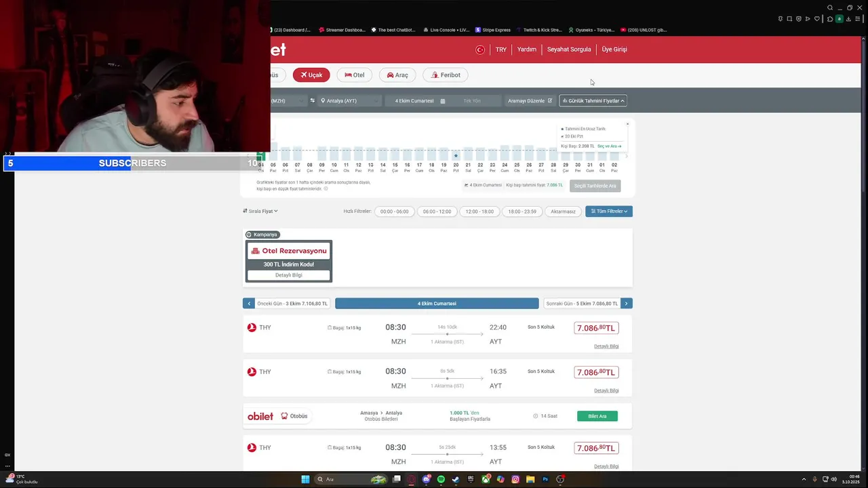
Task: Click the browser downloads icon
Action: coord(848,19)
